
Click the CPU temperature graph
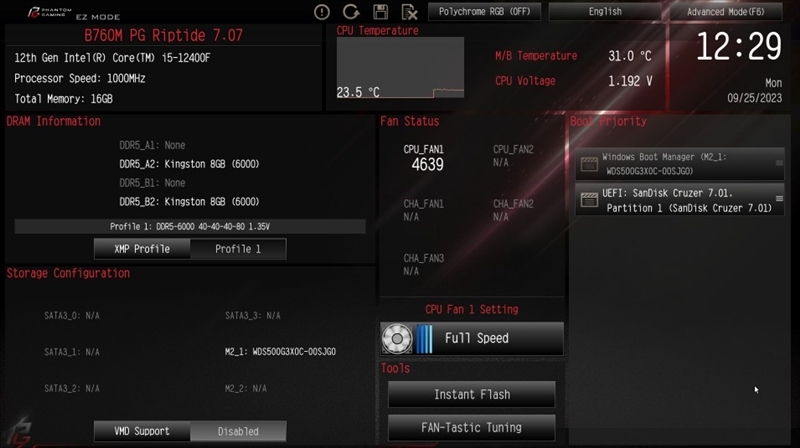coord(401,67)
